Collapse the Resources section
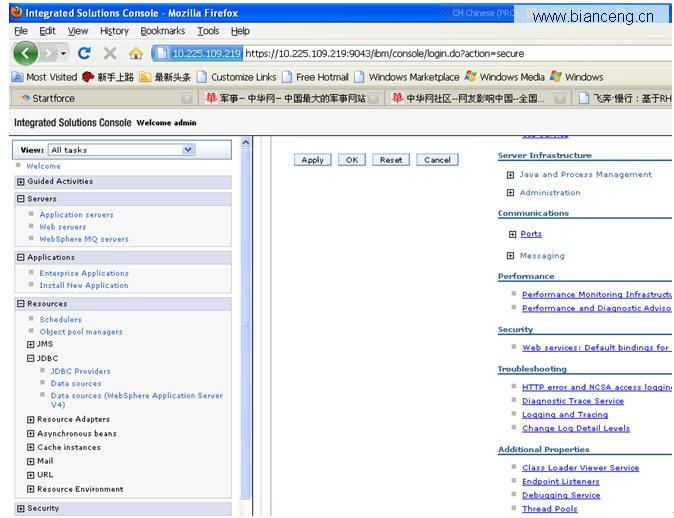The width and height of the screenshot is (674, 518). [x=20, y=303]
